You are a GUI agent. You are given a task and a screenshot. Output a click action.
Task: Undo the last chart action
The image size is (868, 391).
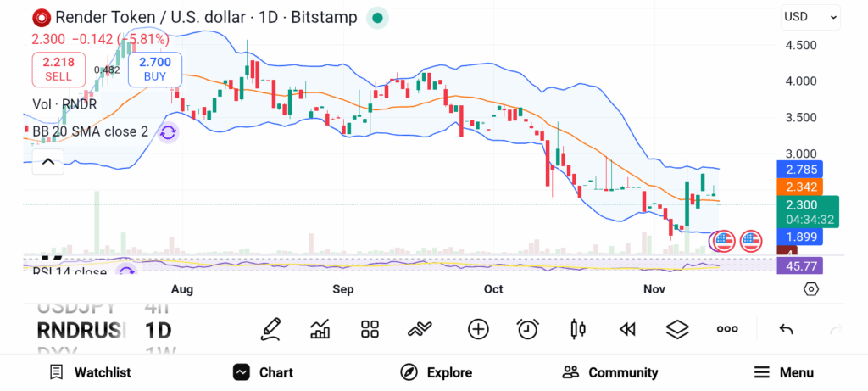point(786,329)
